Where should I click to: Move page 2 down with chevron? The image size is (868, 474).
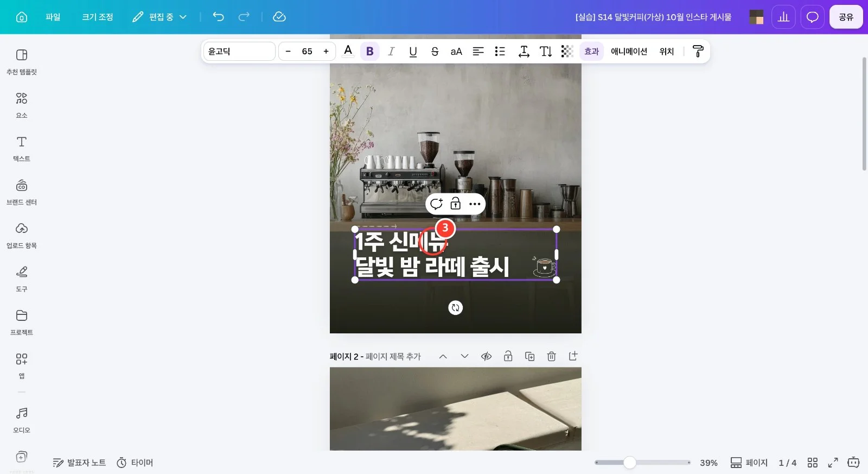pyautogui.click(x=464, y=356)
